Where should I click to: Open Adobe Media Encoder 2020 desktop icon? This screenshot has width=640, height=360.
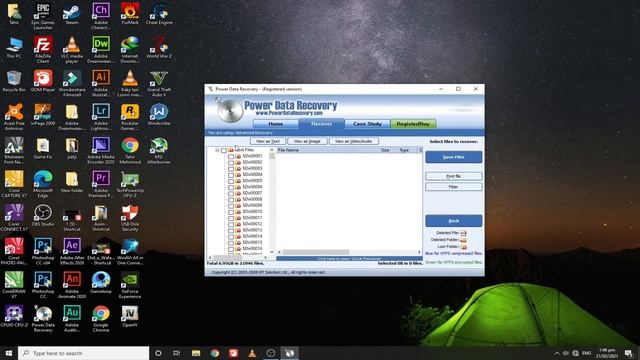point(101,151)
